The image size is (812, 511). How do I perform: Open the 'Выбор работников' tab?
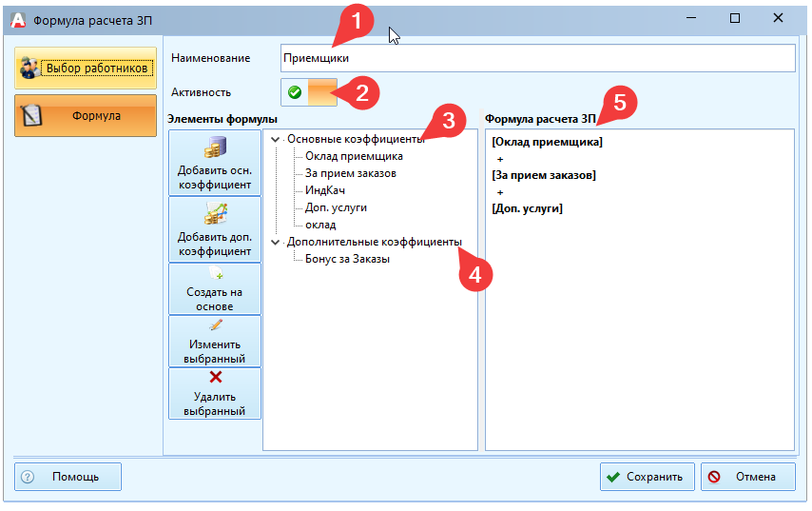tap(86, 69)
